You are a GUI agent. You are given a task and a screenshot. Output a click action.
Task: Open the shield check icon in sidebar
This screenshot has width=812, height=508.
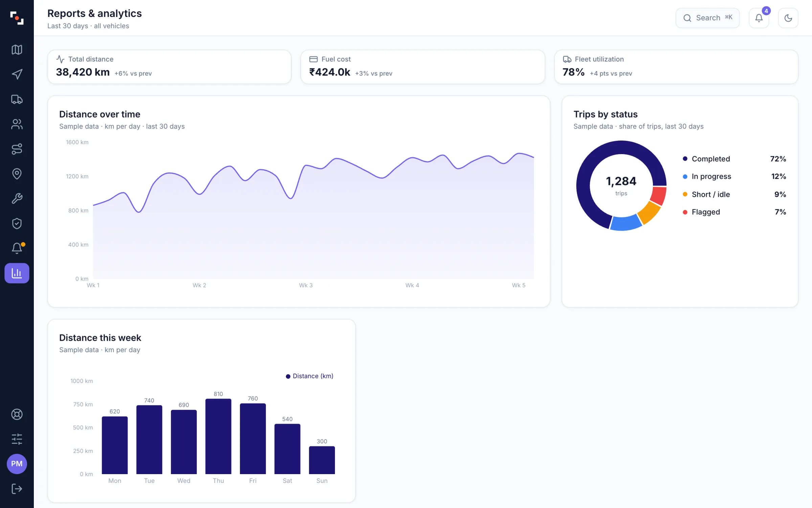pos(17,224)
